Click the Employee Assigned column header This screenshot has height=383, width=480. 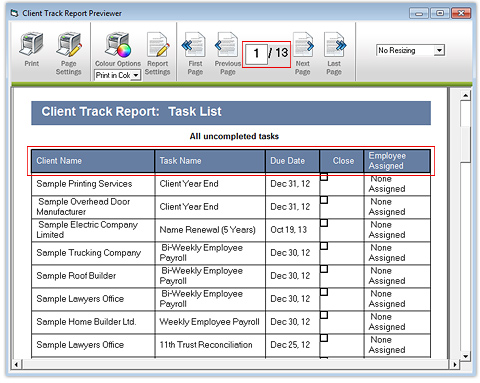pos(397,161)
